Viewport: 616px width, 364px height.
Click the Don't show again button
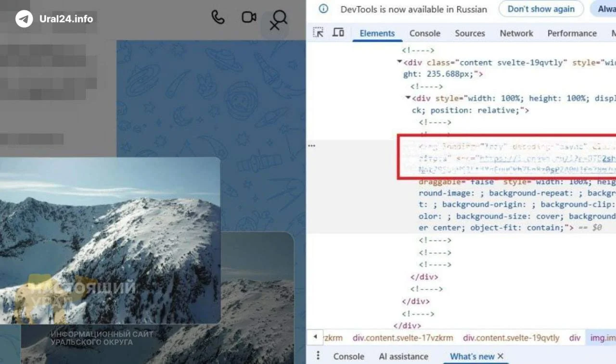pos(541,9)
